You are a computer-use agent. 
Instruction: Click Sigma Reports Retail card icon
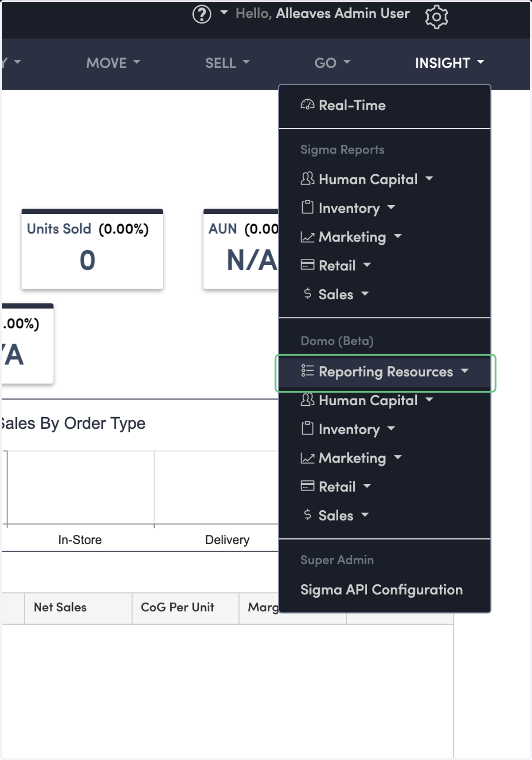point(307,265)
